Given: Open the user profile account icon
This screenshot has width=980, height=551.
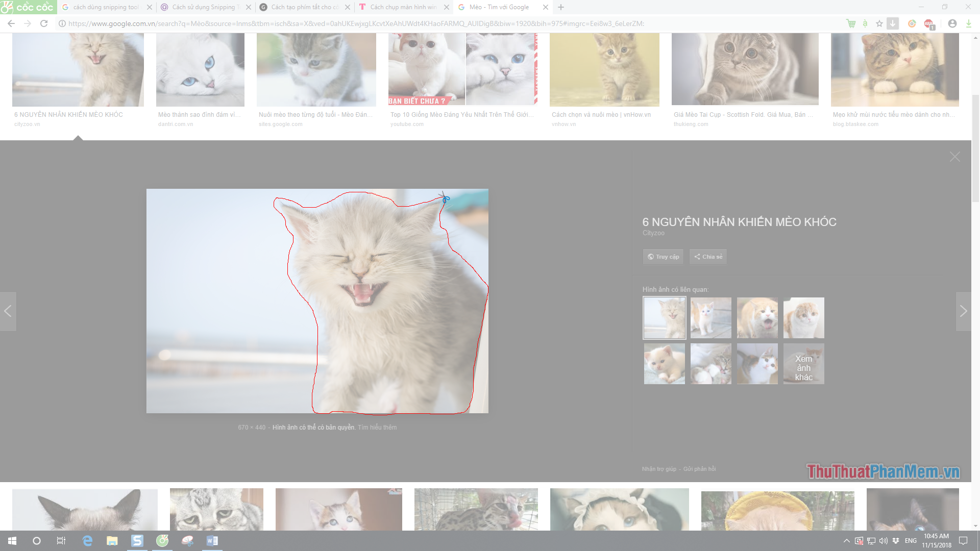Looking at the screenshot, I should click(x=952, y=23).
